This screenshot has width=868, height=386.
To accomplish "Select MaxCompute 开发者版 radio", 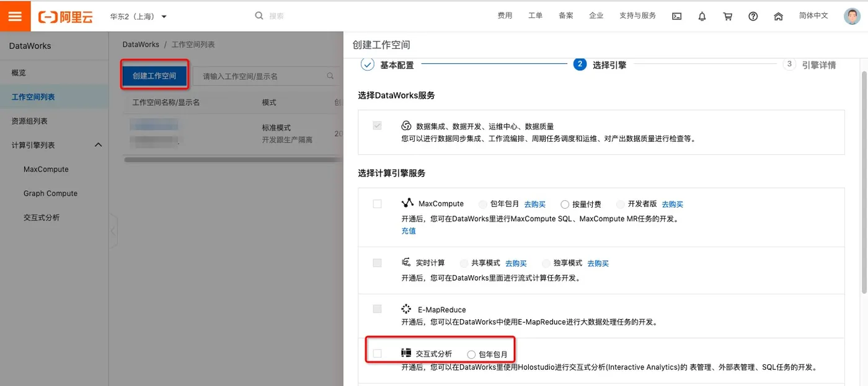I will tap(621, 204).
